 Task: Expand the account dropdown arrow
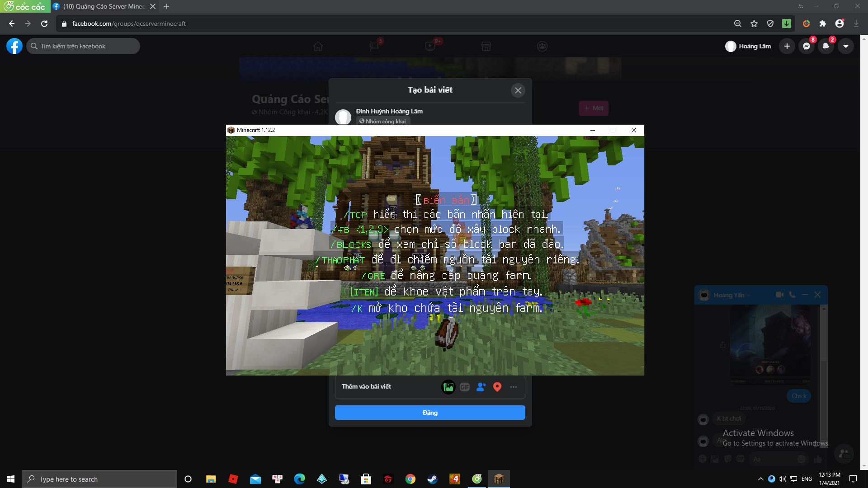845,46
